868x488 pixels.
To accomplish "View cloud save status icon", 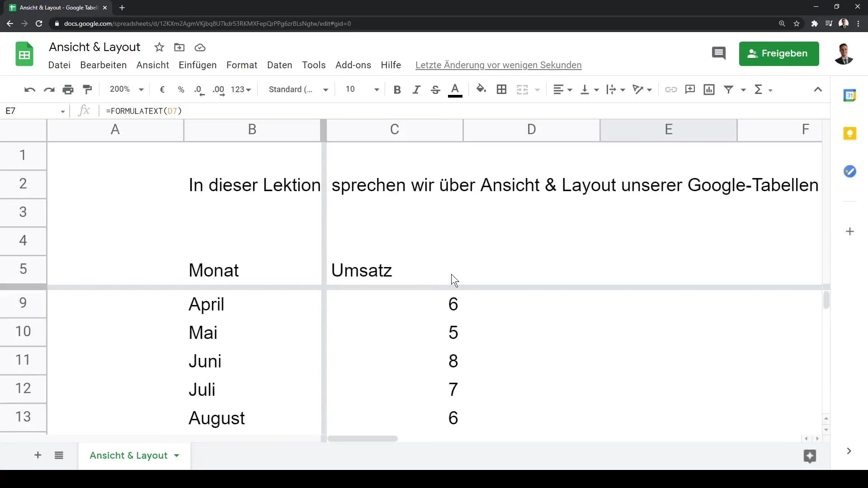I will 200,47.
